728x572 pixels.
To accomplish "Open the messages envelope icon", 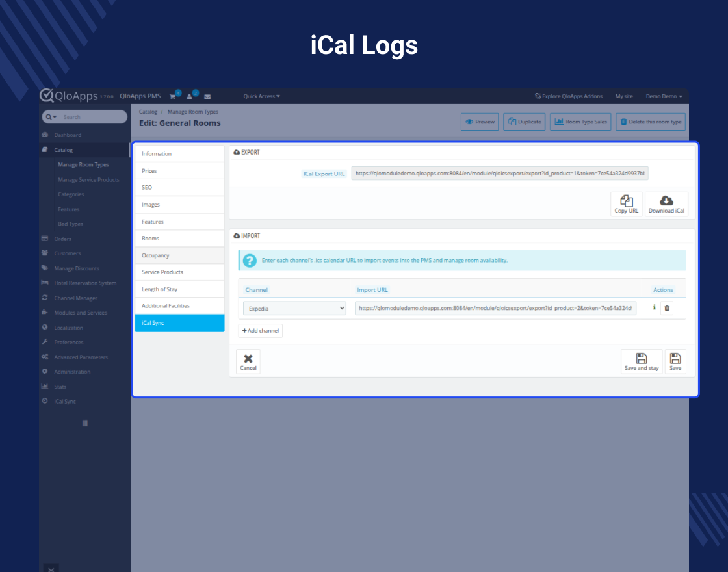I will tap(207, 97).
